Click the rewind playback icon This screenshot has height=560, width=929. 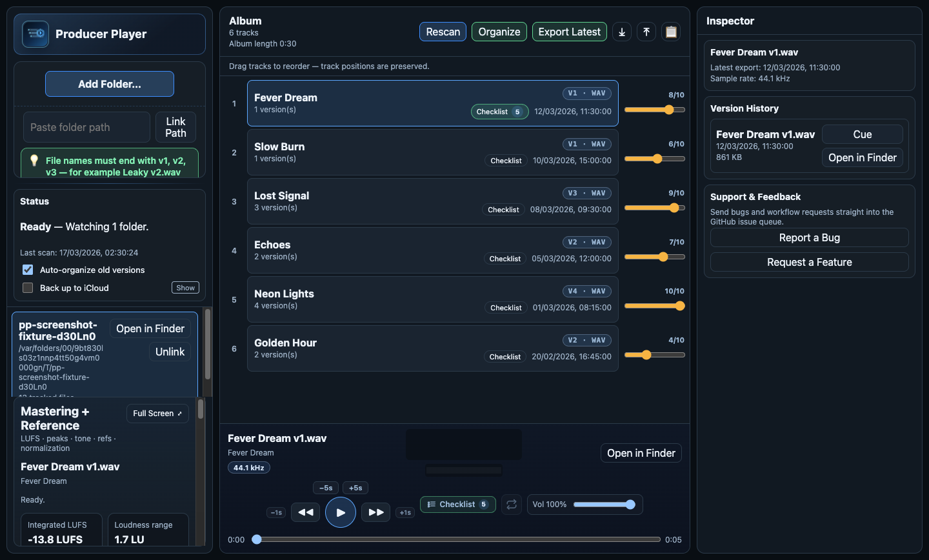click(x=305, y=512)
